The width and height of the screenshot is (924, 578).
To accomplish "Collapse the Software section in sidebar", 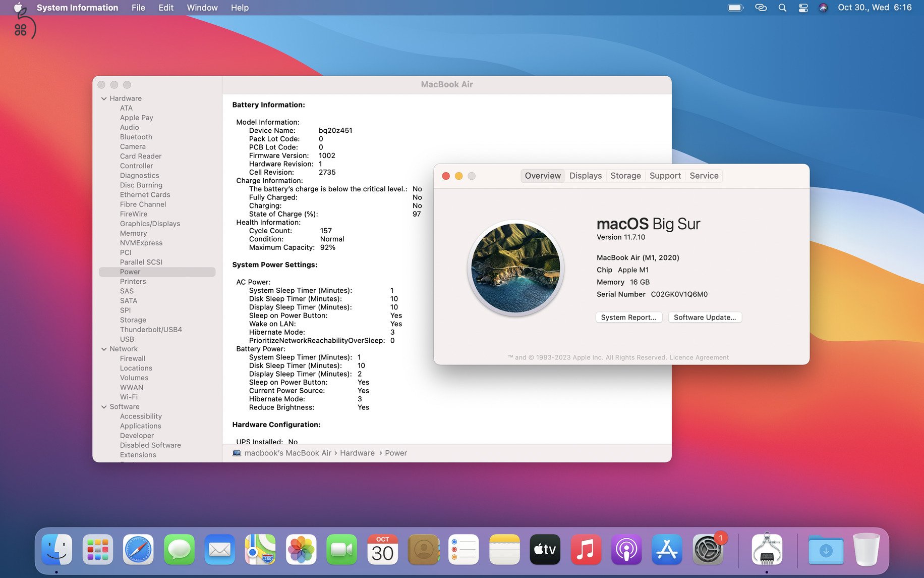I will pos(104,407).
